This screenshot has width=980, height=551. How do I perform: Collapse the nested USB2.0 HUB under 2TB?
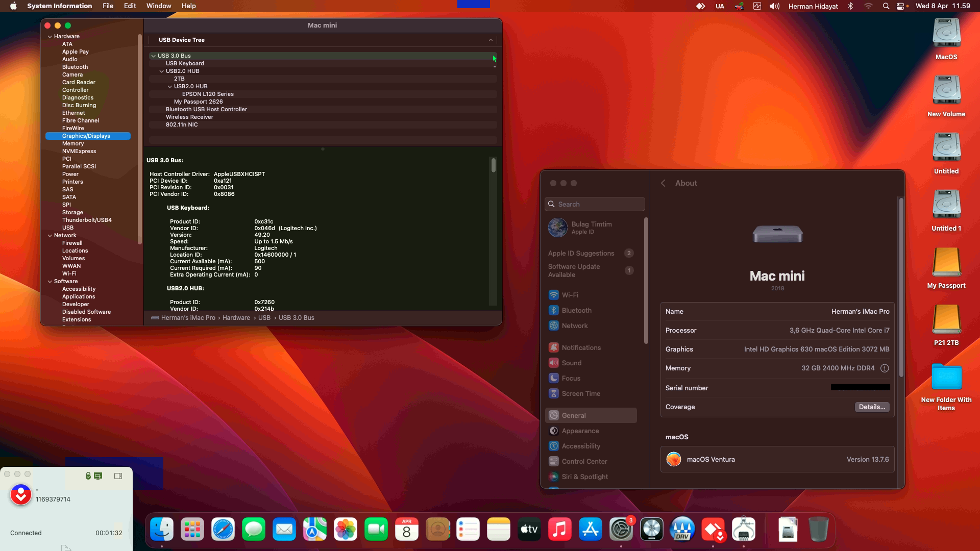(x=169, y=87)
